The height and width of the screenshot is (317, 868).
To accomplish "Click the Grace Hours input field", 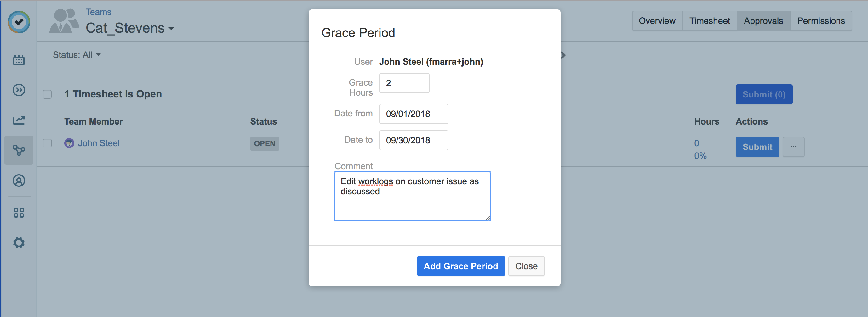I will pyautogui.click(x=404, y=83).
